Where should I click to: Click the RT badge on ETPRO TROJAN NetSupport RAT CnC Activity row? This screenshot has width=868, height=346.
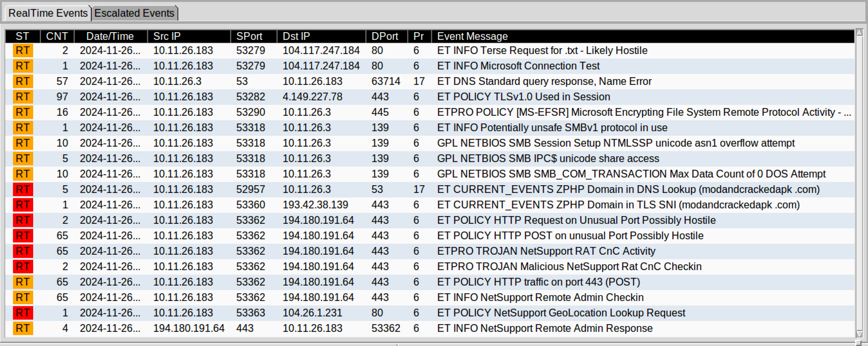pos(23,251)
